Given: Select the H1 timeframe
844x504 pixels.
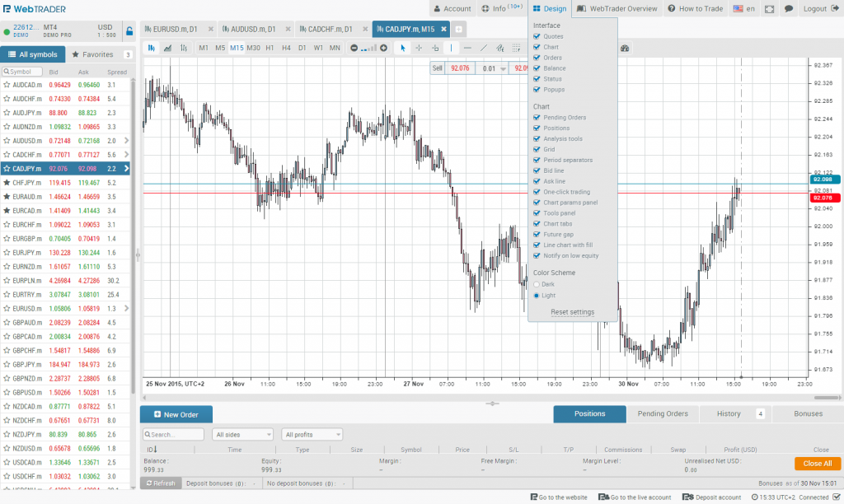Looking at the screenshot, I should pos(270,48).
